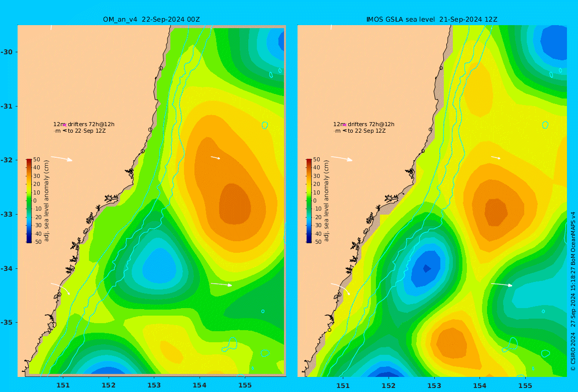
Task: Click longitude 153 under the left map
Action: pyautogui.click(x=154, y=385)
